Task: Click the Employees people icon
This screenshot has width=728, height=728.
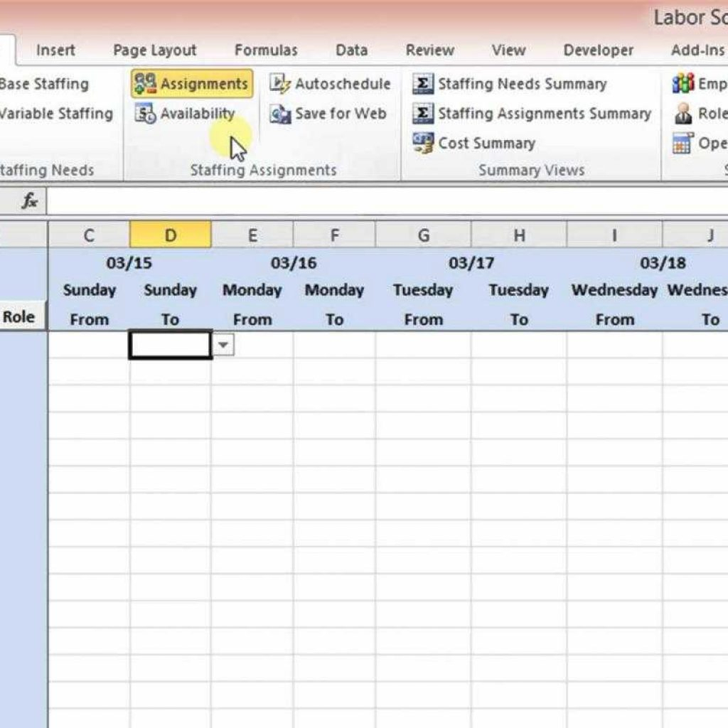Action: coord(683,84)
